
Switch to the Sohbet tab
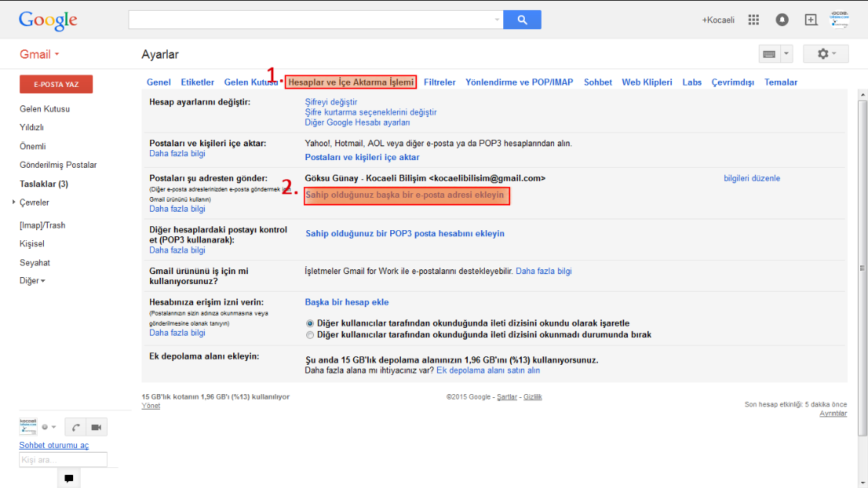point(598,82)
